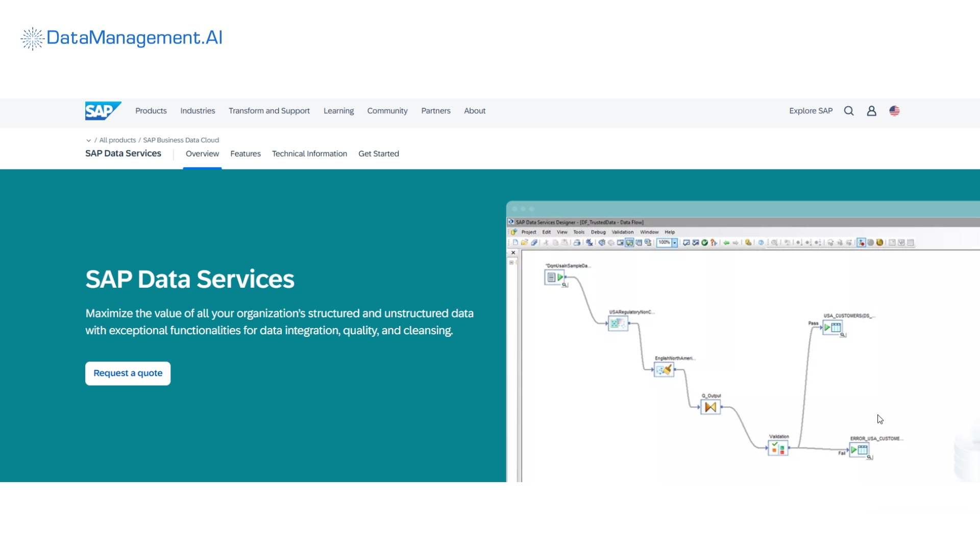This screenshot has width=980, height=551.
Task: Click the Cut icon in the Designer toolbar
Action: point(546,242)
